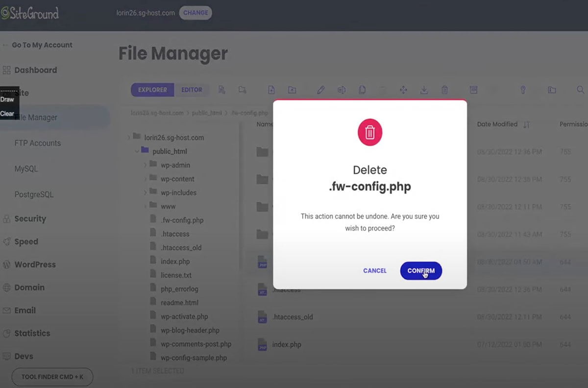Viewport: 588px width, 388px height.
Task: Select wp-comments-post.php in the tree
Action: point(196,344)
